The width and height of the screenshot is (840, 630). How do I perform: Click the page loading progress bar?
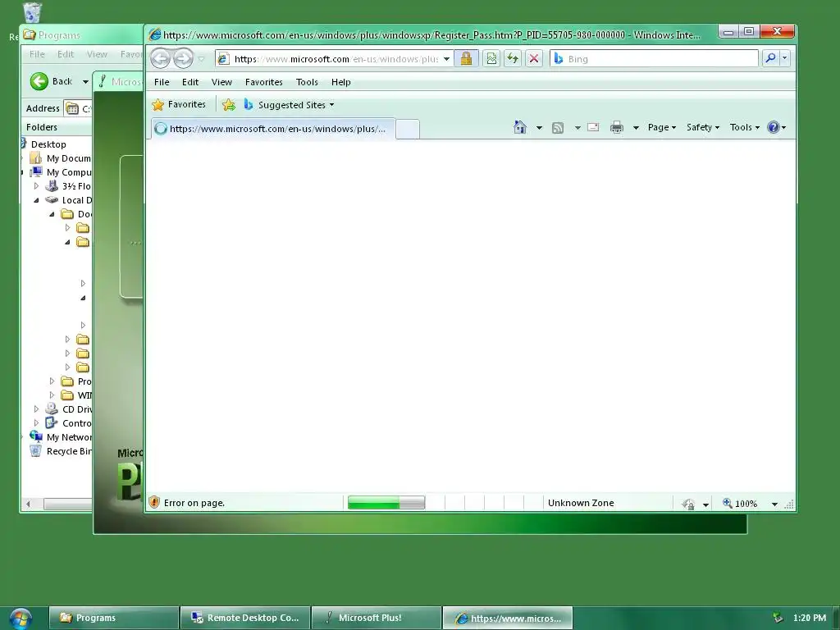(386, 503)
